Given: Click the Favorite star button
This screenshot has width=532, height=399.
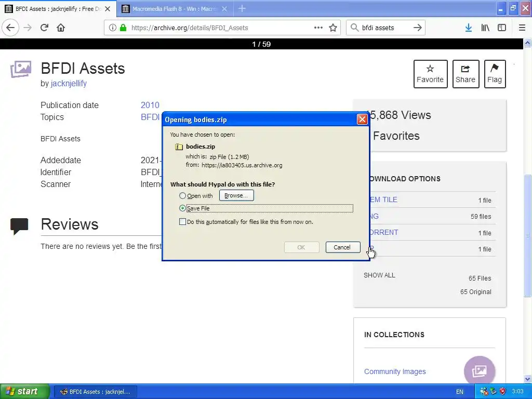Looking at the screenshot, I should pyautogui.click(x=430, y=74).
